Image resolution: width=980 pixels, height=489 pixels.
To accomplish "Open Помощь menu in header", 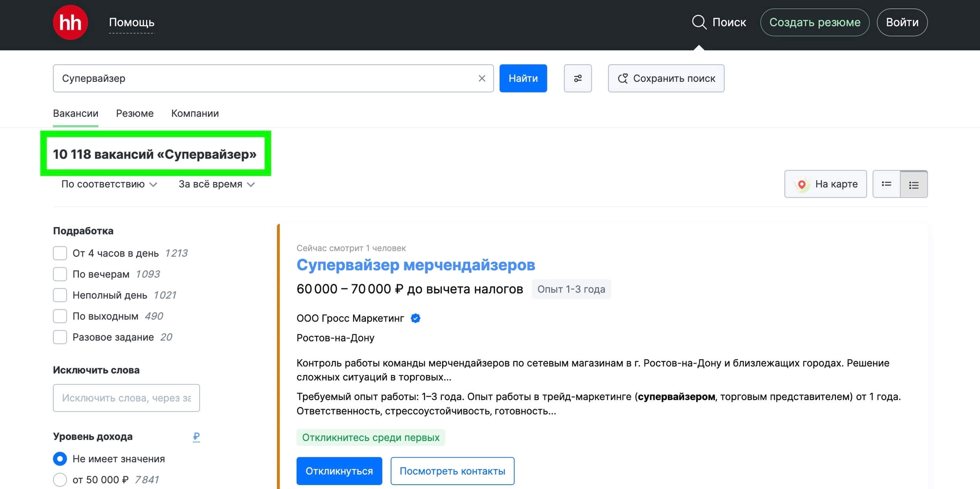I will click(132, 22).
